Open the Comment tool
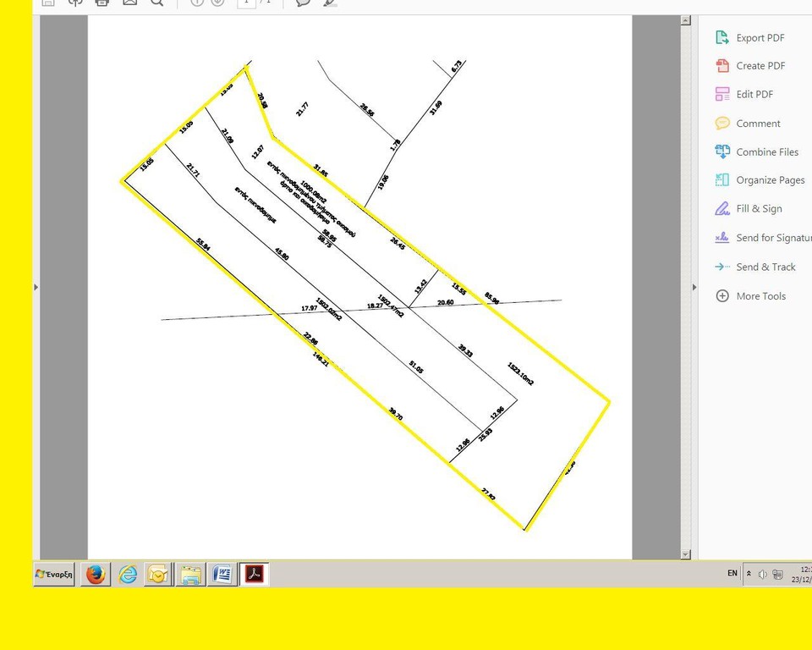The image size is (812, 650). pyautogui.click(x=747, y=124)
